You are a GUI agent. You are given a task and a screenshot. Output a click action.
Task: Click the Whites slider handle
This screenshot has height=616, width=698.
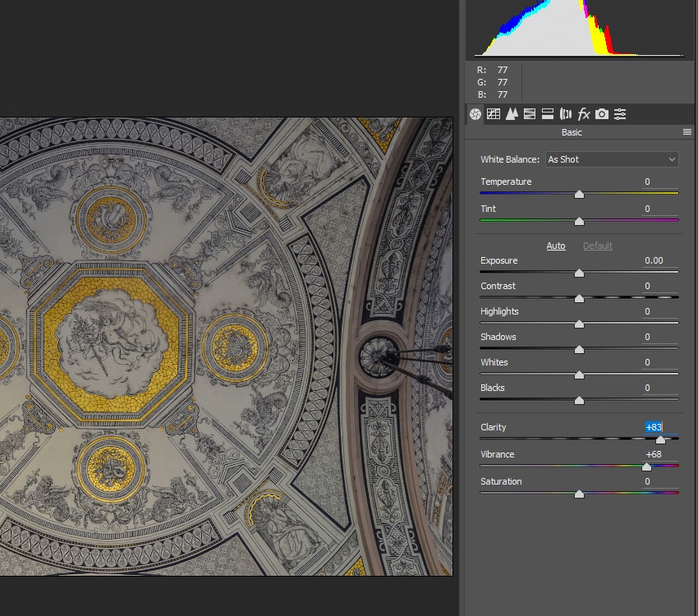pos(579,375)
